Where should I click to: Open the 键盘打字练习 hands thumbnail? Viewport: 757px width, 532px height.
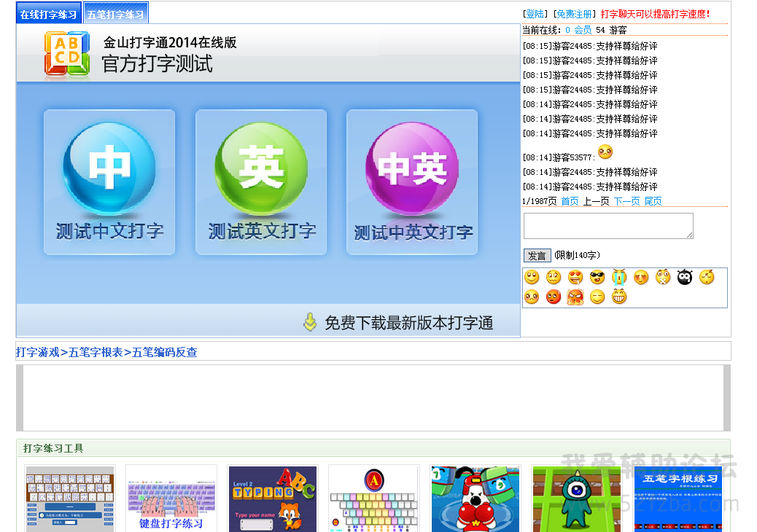tap(171, 498)
